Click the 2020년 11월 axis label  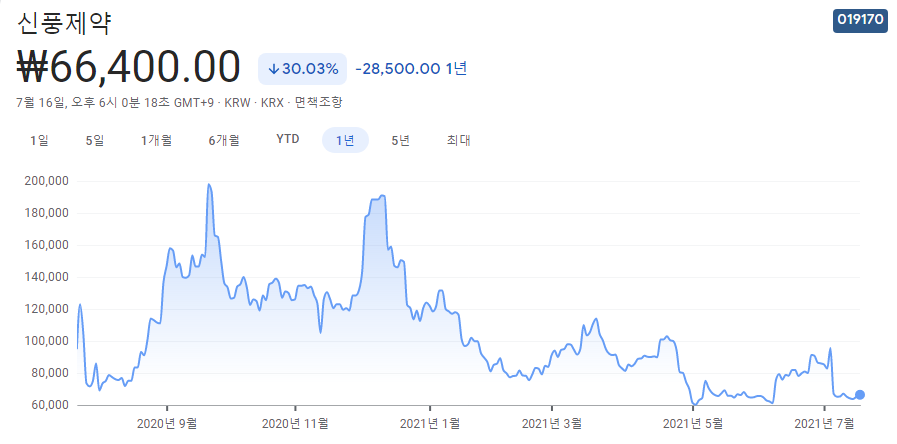295,423
